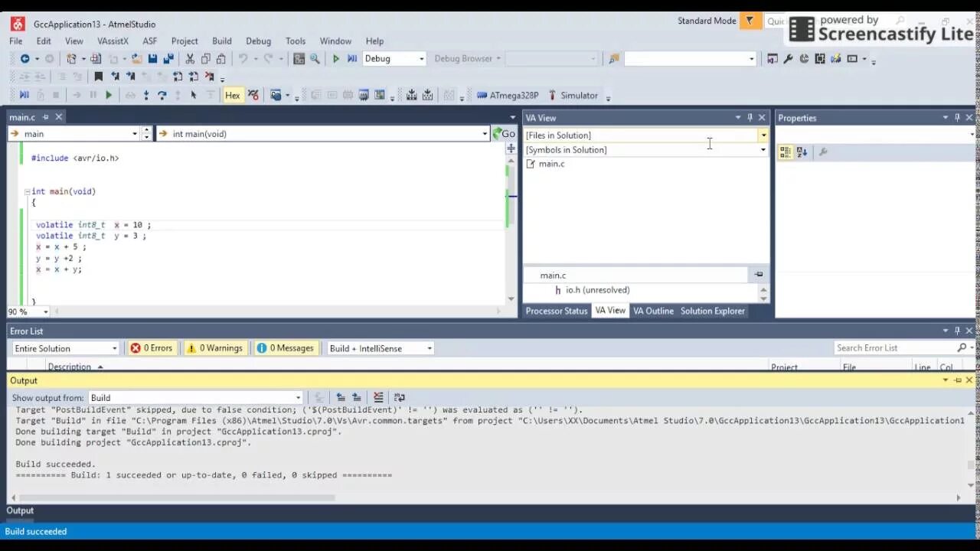The width and height of the screenshot is (980, 551).
Task: Click the Find in Files magnifier icon
Action: pyautogui.click(x=315, y=59)
